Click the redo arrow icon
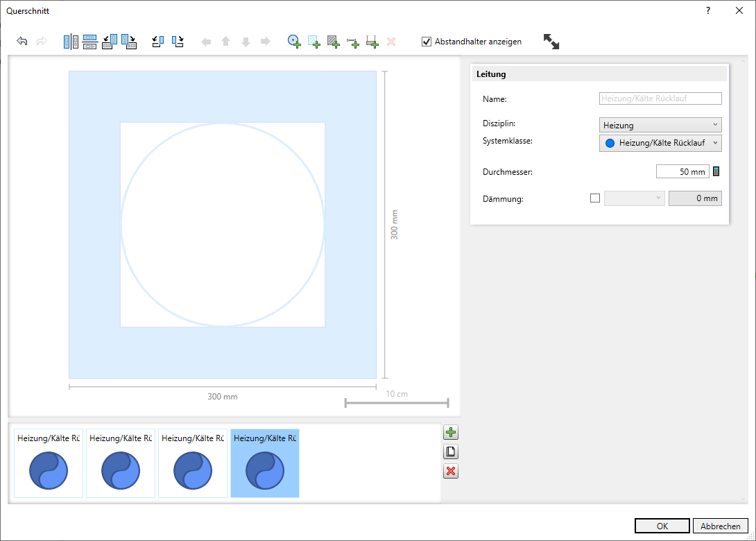The height and width of the screenshot is (541, 756). (42, 42)
